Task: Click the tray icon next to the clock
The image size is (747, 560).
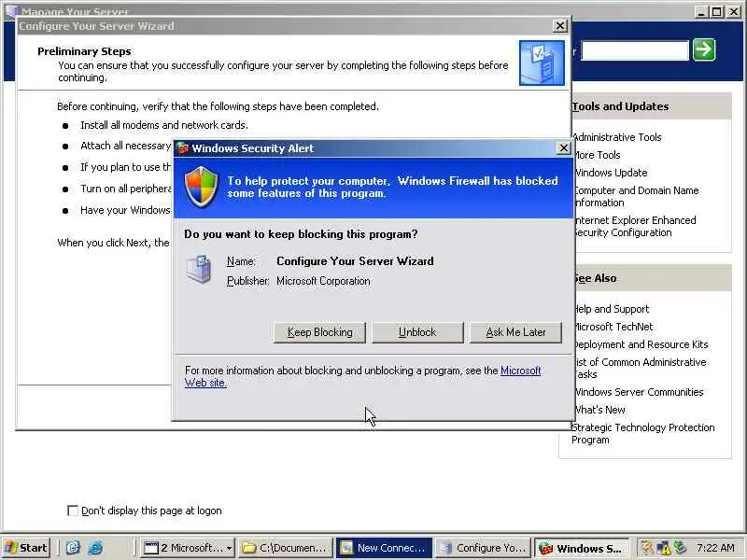Action: pyautogui.click(x=679, y=548)
